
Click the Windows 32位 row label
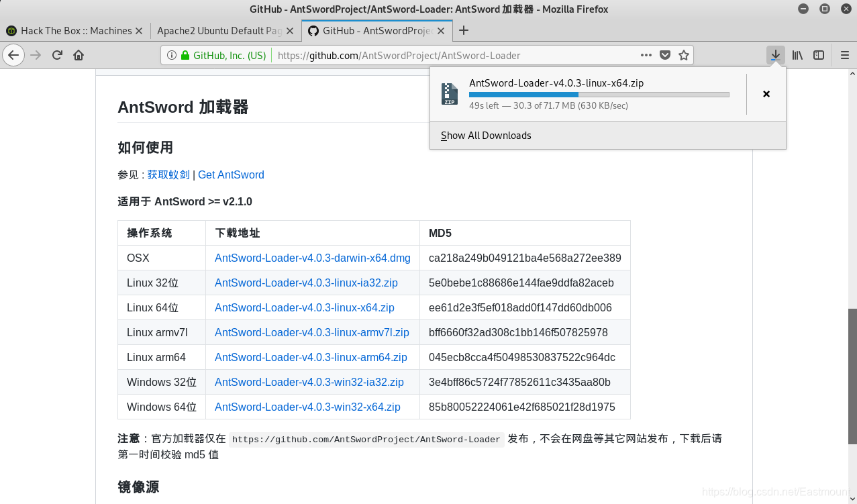point(162,382)
